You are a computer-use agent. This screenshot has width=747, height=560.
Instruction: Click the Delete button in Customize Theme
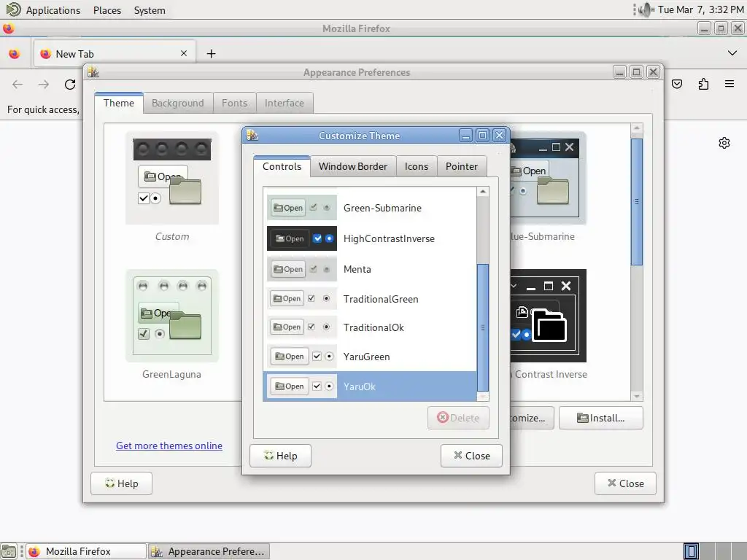[x=458, y=418]
